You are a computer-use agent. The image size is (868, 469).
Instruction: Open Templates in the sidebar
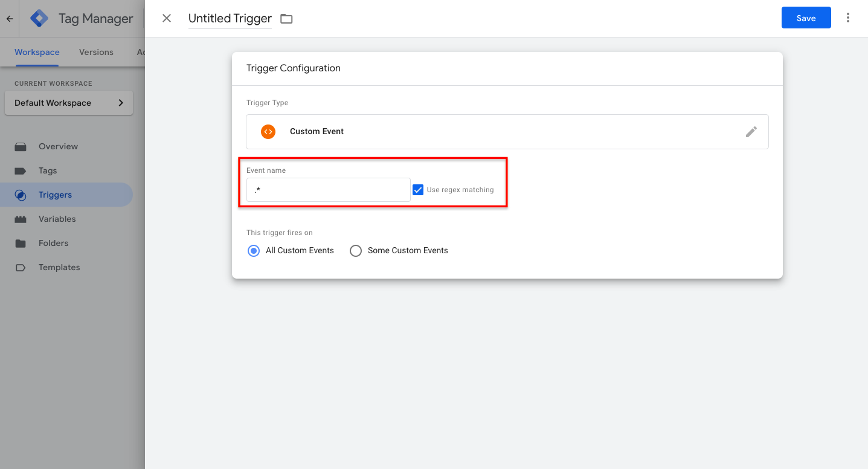[59, 267]
